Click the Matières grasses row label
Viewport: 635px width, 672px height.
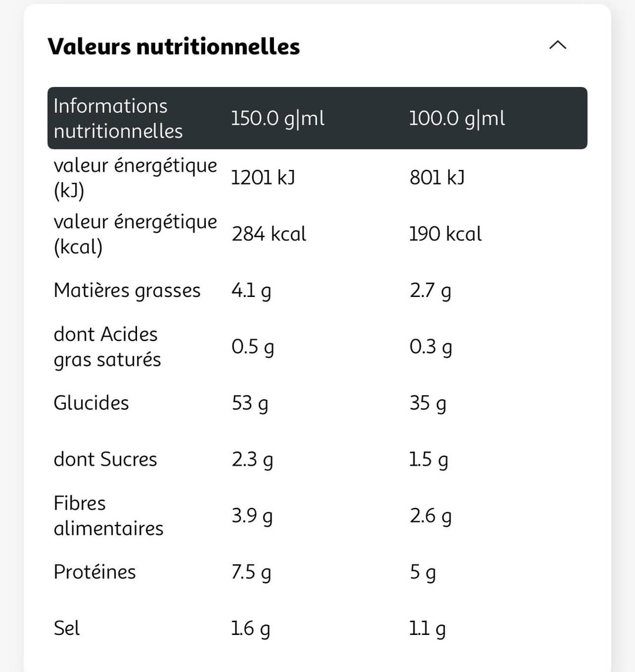coord(127,291)
